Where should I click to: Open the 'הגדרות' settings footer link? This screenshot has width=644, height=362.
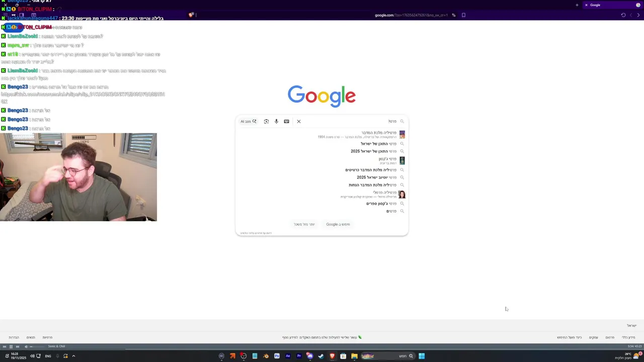(x=14, y=337)
